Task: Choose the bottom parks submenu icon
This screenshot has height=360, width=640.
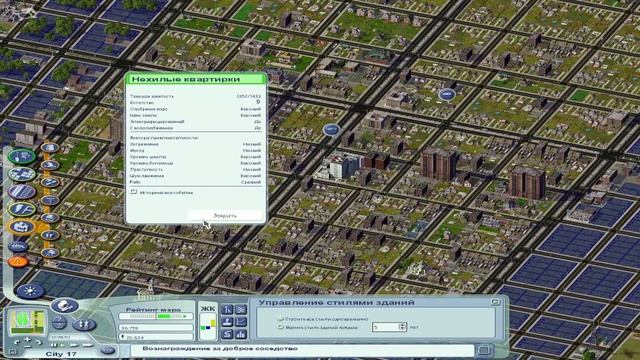Action: point(50,253)
